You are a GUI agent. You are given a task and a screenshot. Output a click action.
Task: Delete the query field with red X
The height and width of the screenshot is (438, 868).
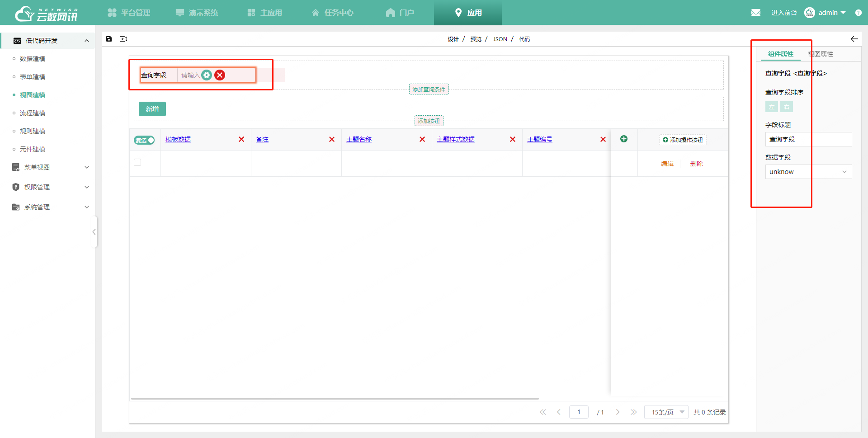pos(220,75)
